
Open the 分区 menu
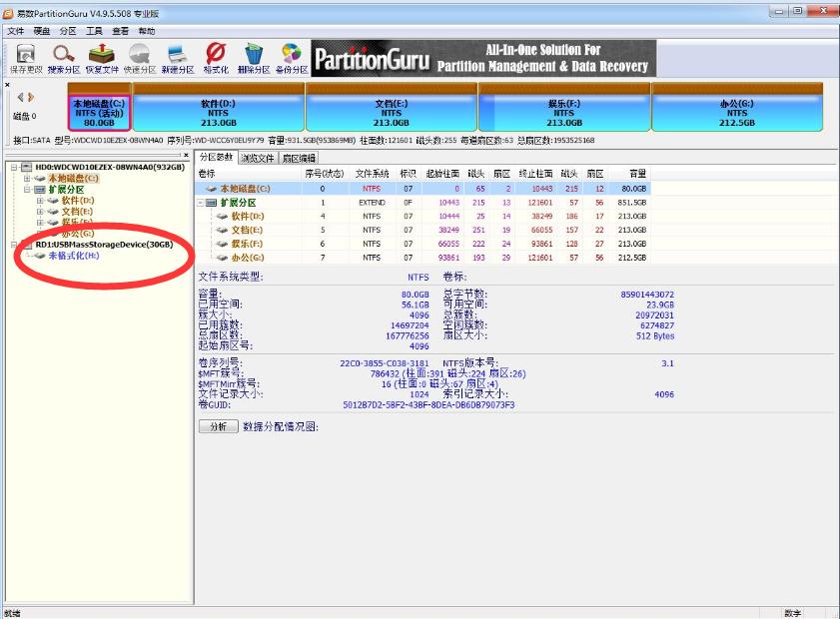68,31
